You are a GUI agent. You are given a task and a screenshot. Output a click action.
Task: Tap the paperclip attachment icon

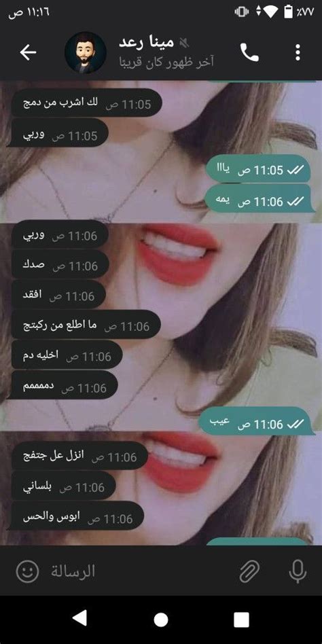pyautogui.click(x=250, y=571)
